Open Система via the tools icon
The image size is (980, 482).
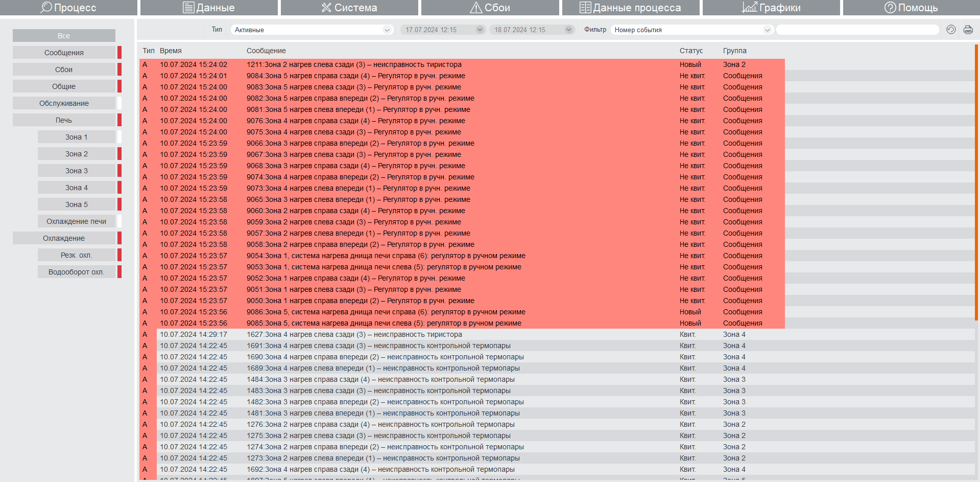point(326,7)
